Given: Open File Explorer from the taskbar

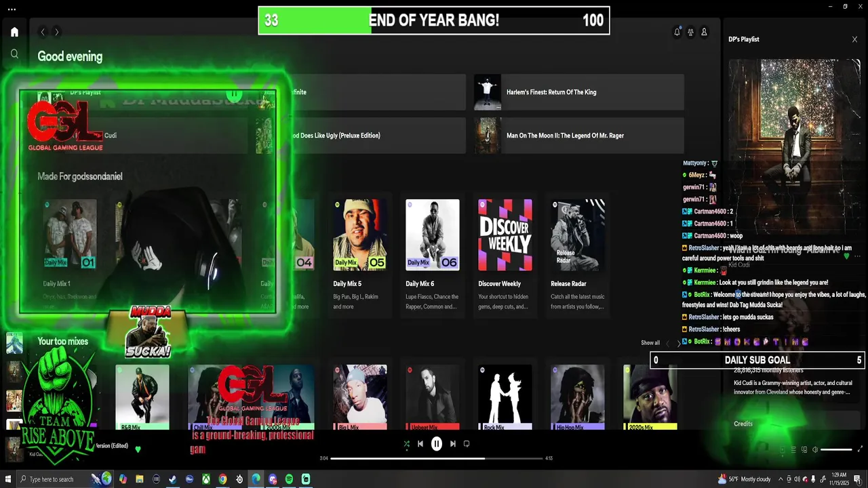Looking at the screenshot, I should pos(140,479).
